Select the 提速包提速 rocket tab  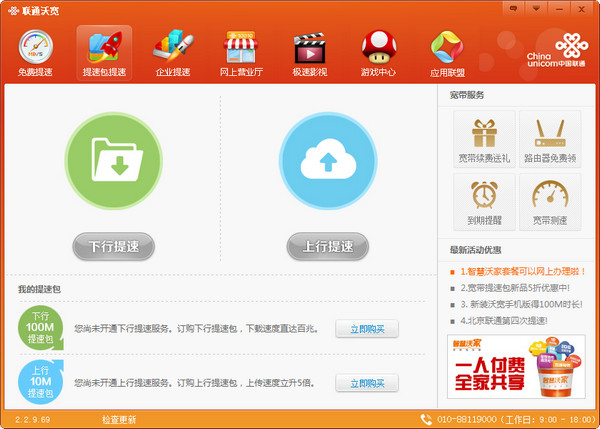pyautogui.click(x=104, y=53)
